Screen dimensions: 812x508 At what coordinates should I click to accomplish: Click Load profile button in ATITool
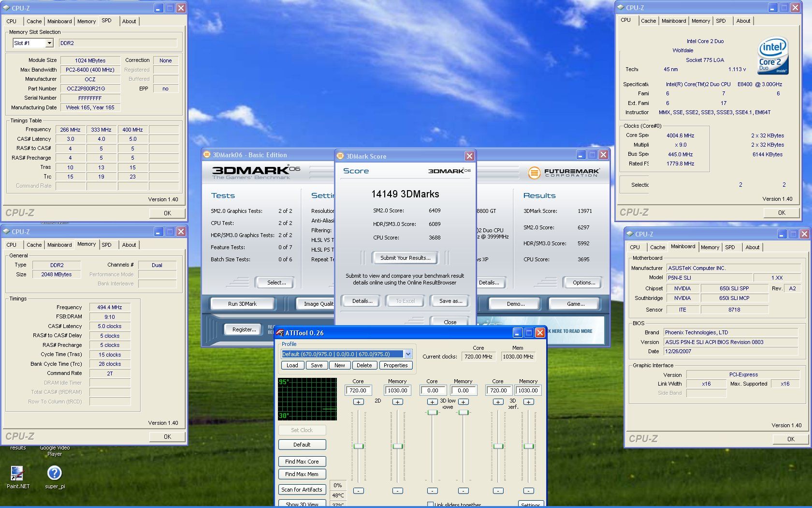coord(292,365)
